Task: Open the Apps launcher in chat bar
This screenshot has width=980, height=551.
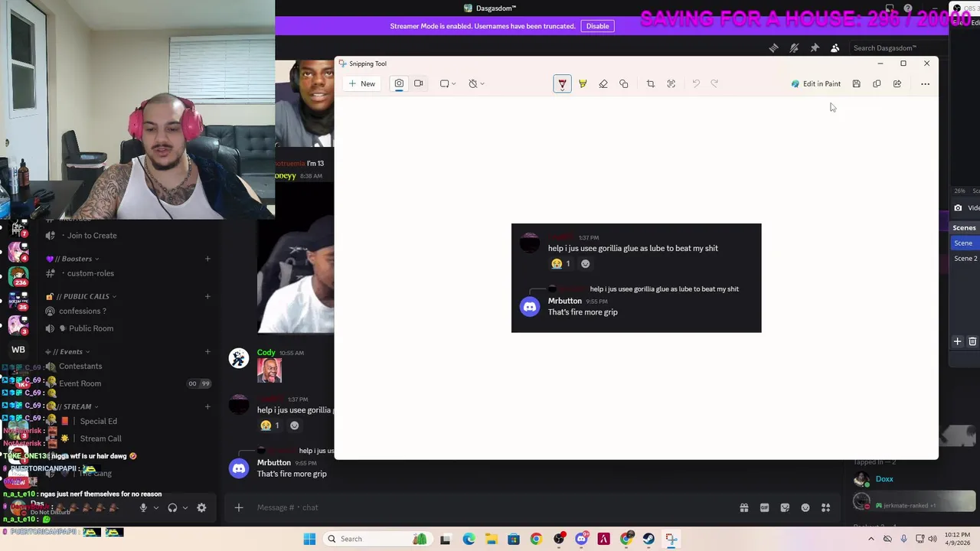Action: [826, 507]
